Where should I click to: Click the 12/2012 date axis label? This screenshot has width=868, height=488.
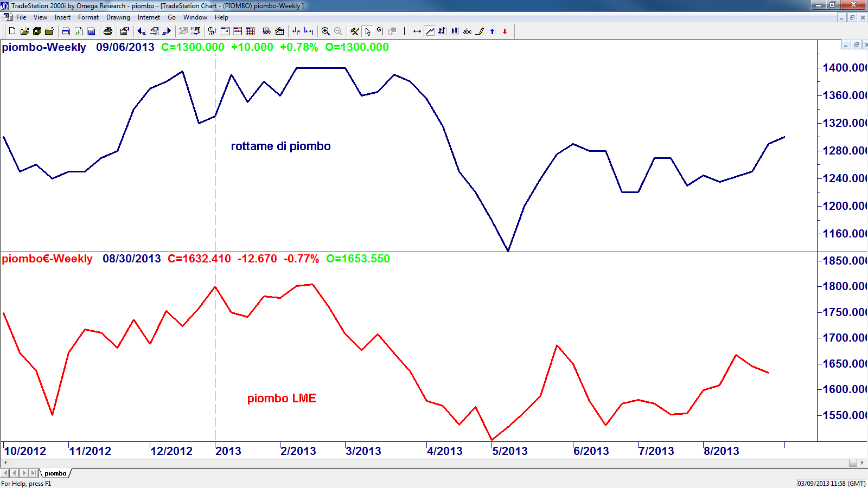tap(171, 451)
